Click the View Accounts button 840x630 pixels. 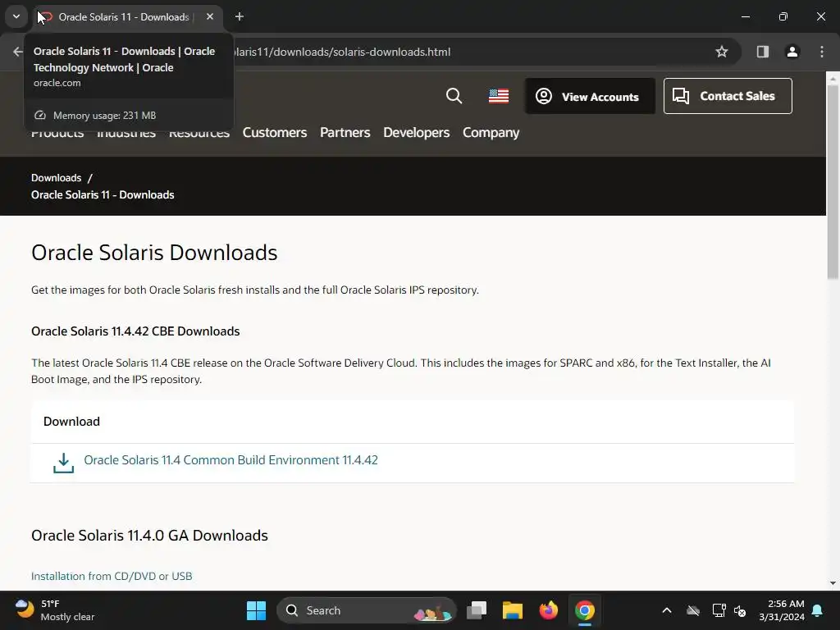(590, 96)
